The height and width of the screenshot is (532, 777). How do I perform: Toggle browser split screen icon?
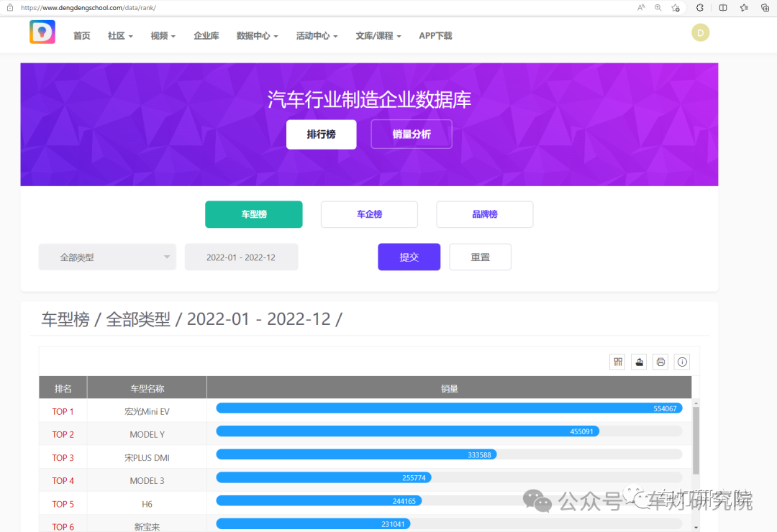[x=723, y=7]
